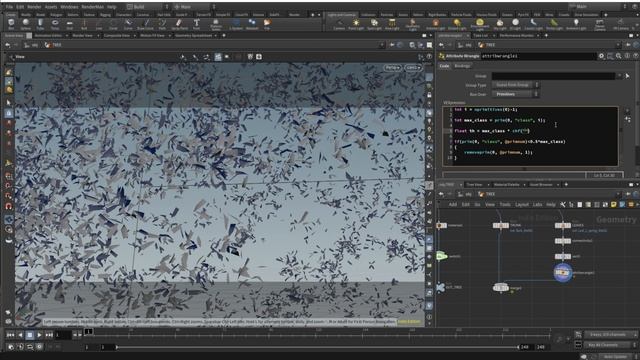Open the Windows menu

(x=69, y=7)
